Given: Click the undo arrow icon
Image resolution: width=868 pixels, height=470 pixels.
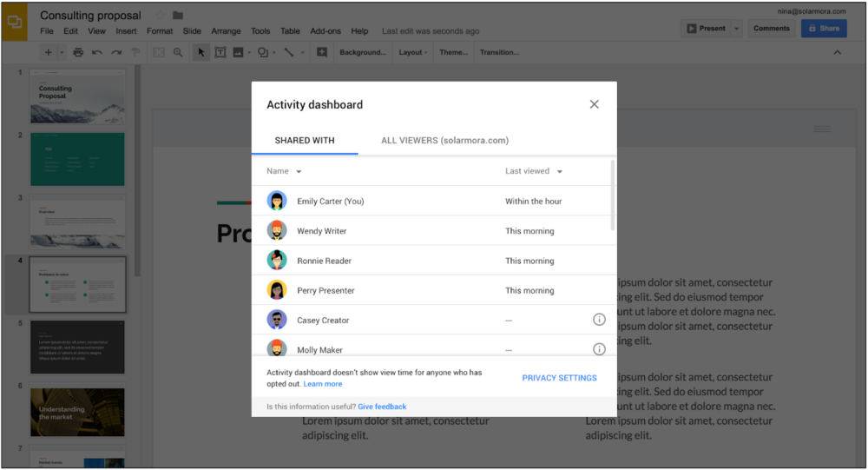Looking at the screenshot, I should pyautogui.click(x=97, y=52).
